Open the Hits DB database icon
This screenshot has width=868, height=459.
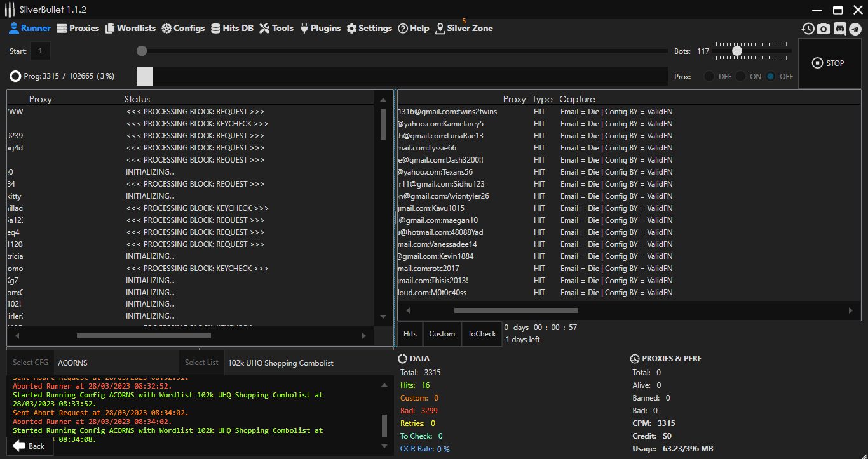tap(216, 29)
